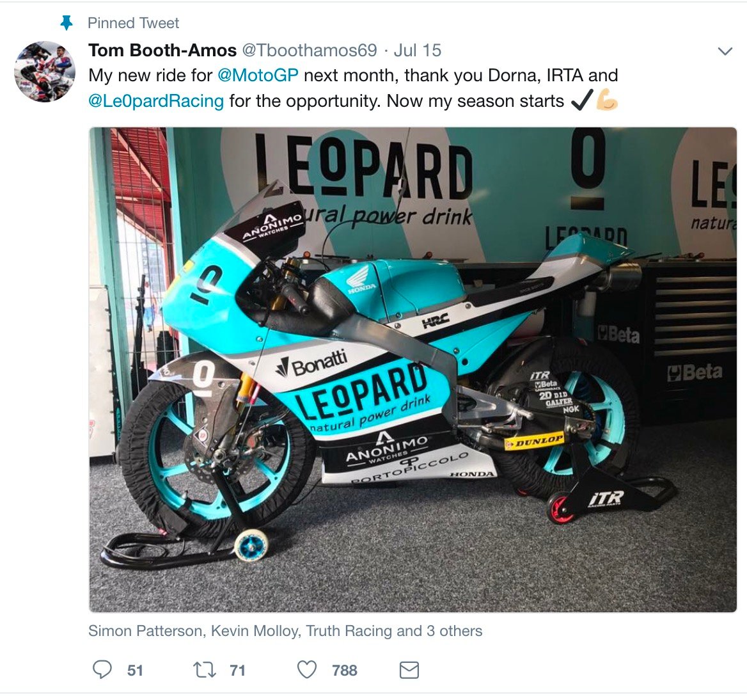This screenshot has height=700, width=747.
Task: View the 51 replies count
Action: (x=136, y=671)
